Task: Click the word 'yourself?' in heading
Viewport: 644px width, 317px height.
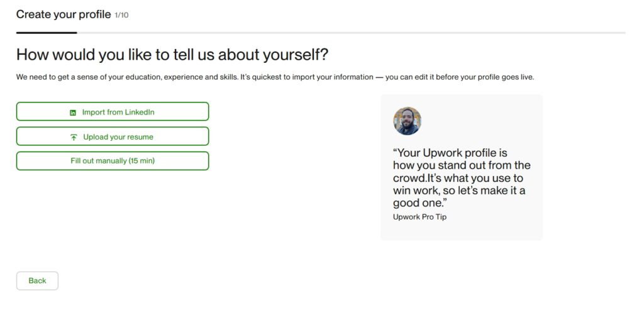Action: tap(296, 54)
